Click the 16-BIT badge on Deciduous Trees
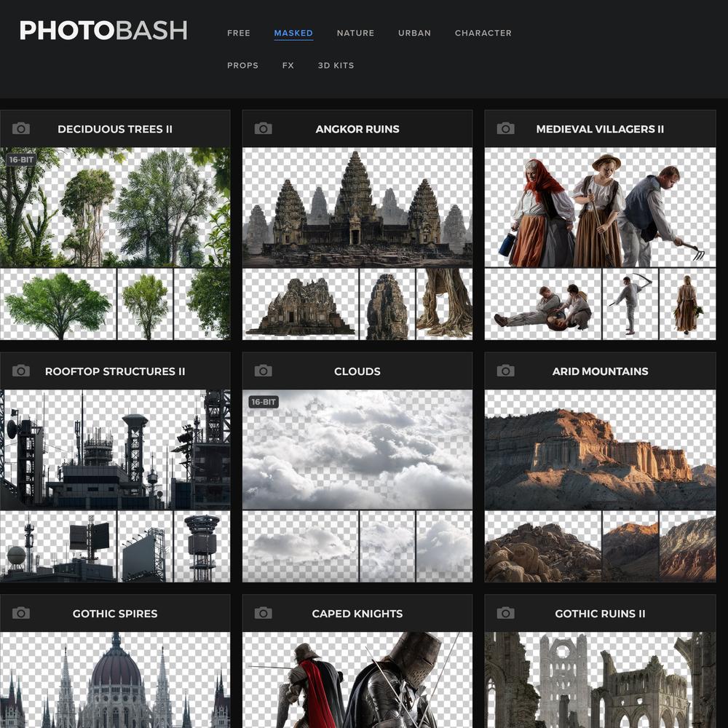 [x=21, y=159]
